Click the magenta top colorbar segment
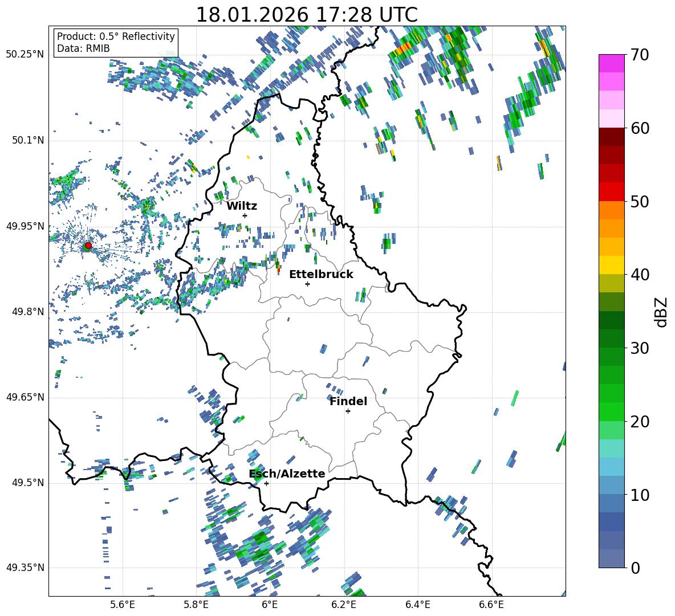 611,63
